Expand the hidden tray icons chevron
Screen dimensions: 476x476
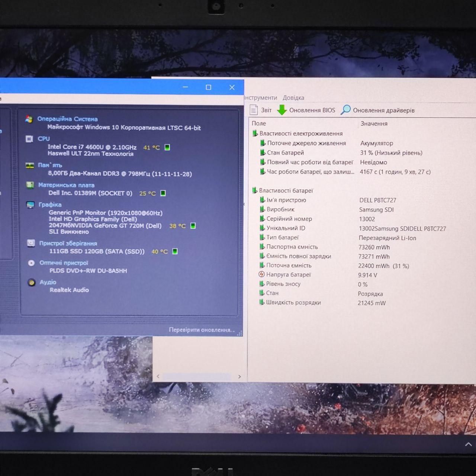468,444
